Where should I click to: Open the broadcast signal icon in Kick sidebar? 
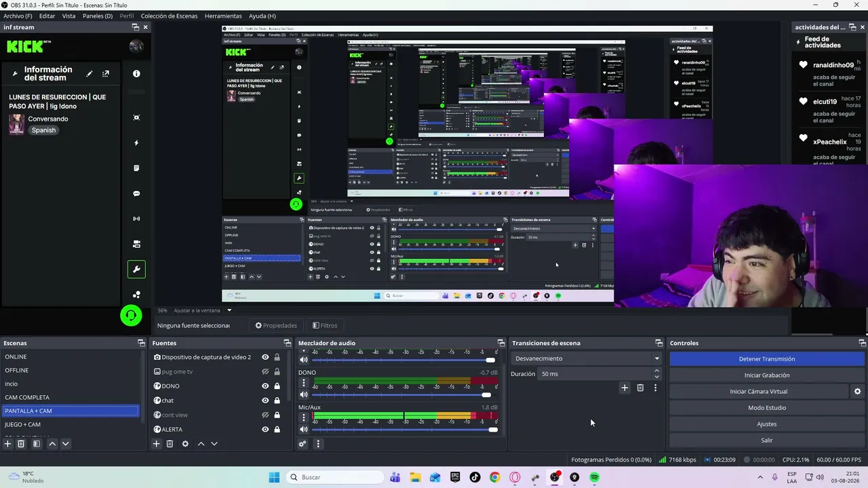point(136,219)
